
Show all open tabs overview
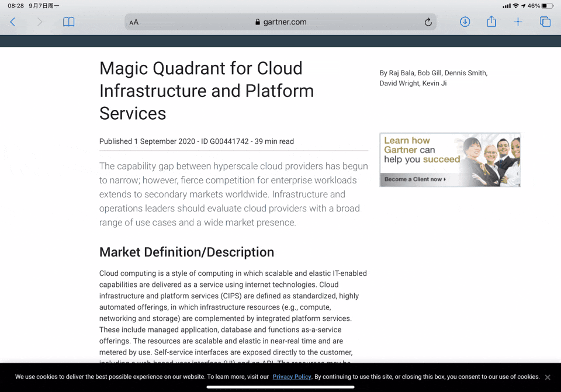[545, 22]
